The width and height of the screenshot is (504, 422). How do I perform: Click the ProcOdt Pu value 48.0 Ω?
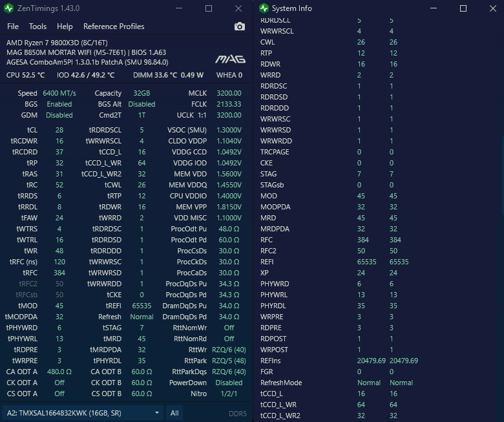[229, 229]
